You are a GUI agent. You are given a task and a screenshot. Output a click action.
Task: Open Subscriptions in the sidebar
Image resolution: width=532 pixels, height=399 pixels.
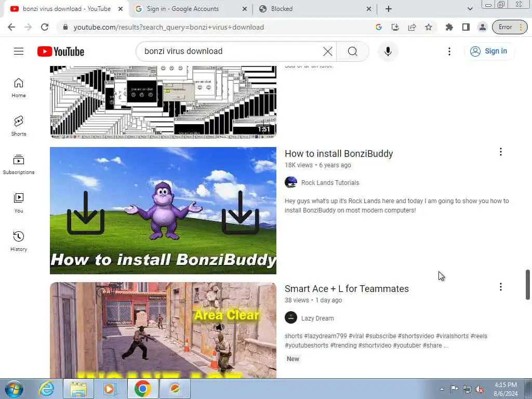coord(19,165)
